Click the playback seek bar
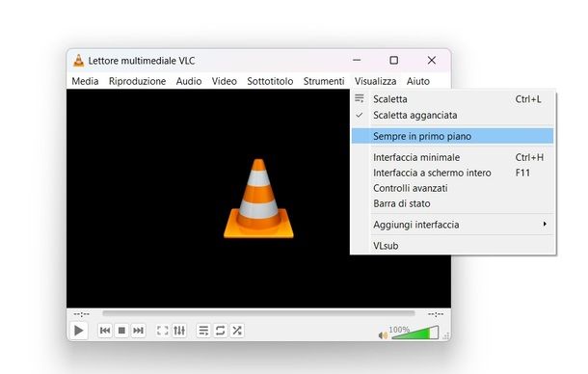The image size is (588, 374). (258, 313)
